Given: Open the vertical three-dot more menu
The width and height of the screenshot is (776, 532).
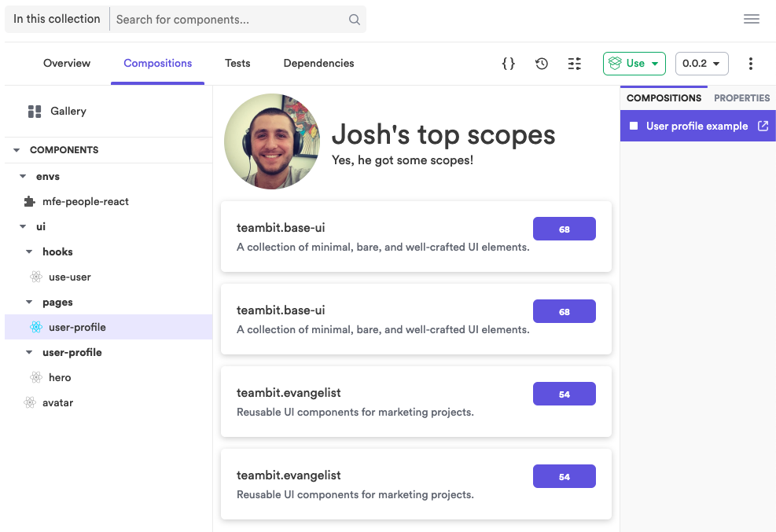Looking at the screenshot, I should pyautogui.click(x=751, y=64).
